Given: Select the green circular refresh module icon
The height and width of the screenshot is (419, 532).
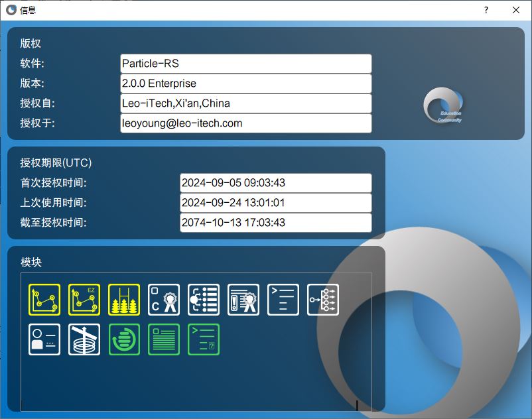Looking at the screenshot, I should 124,339.
